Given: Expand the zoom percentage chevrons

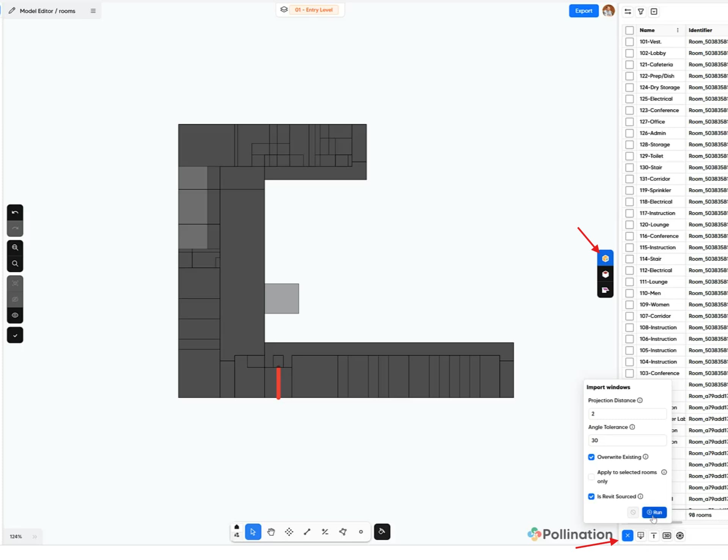Looking at the screenshot, I should click(x=35, y=537).
